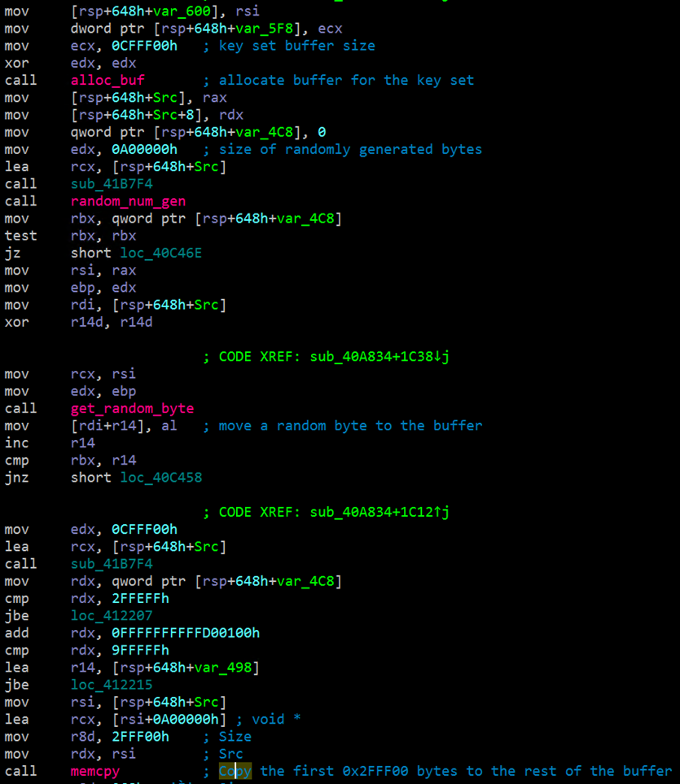Select the sub_41B7F4 call target
The height and width of the screenshot is (784, 680).
tap(112, 183)
